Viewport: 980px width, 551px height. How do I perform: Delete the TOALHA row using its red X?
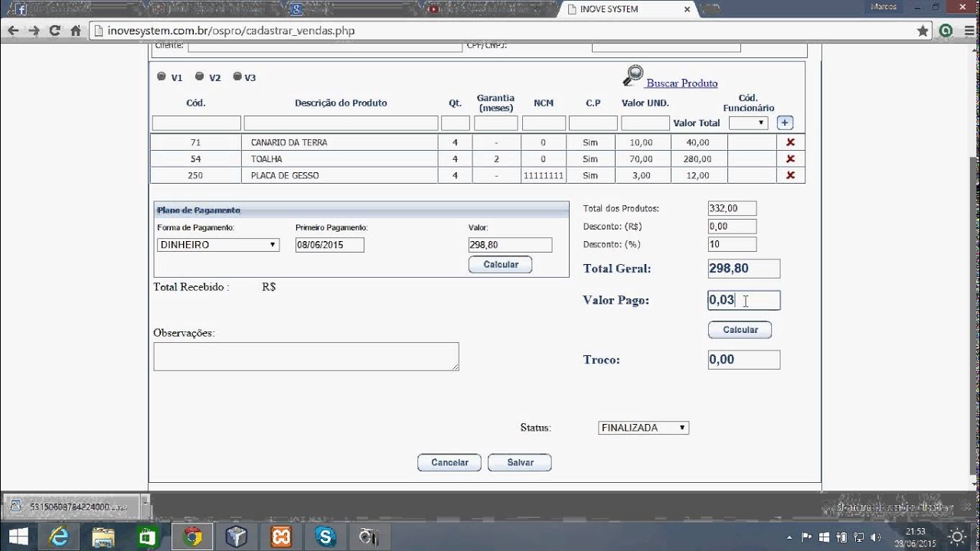(790, 159)
